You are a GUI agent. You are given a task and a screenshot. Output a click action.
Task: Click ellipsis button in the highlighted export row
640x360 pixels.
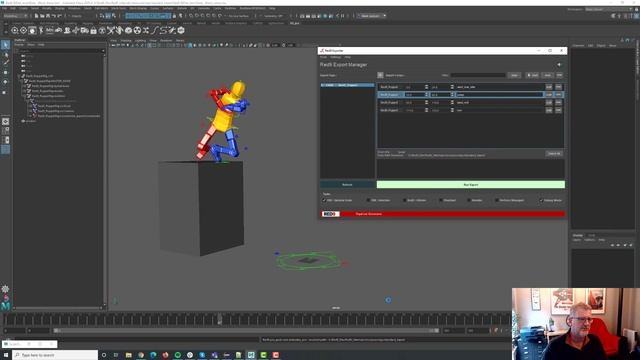click(x=558, y=95)
